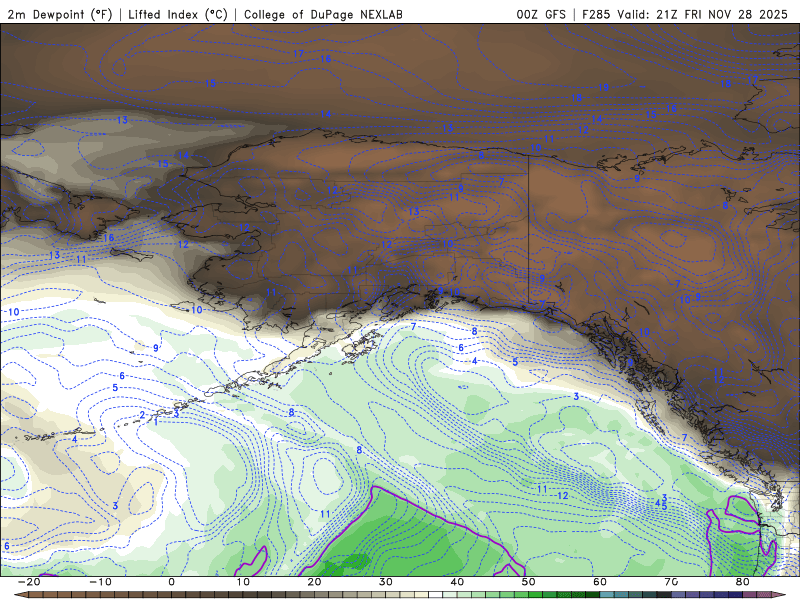Click the "00Z GFS" model run label
Viewport: 800px width, 600px height.
click(541, 14)
